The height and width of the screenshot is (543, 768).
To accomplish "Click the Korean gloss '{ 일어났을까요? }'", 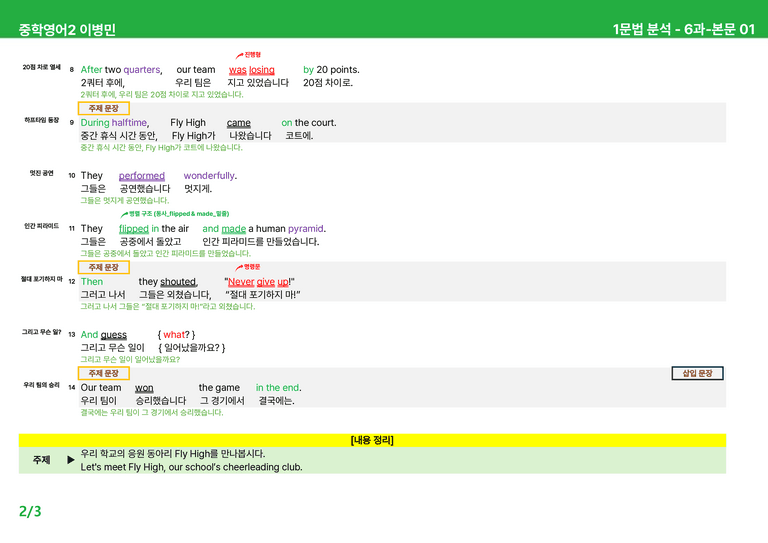I will click(192, 348).
